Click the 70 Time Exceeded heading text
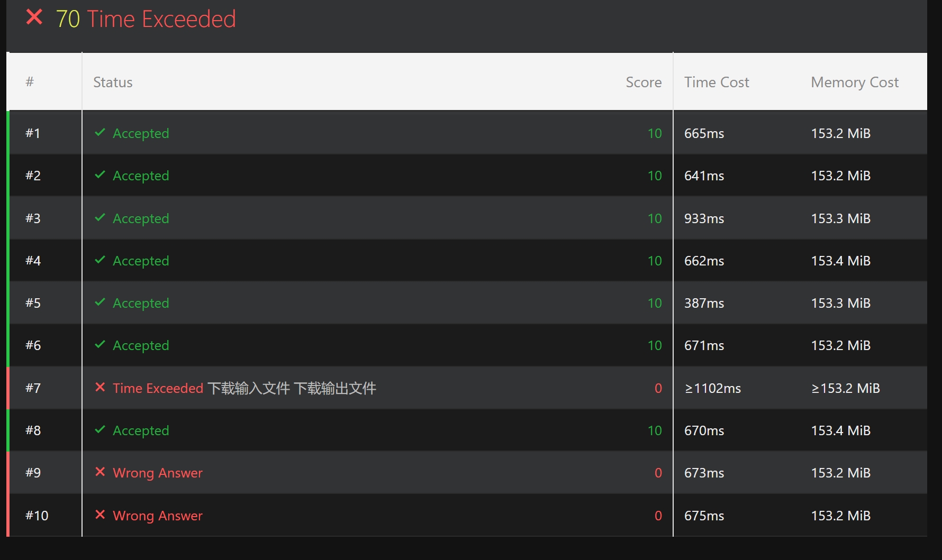The image size is (942, 560). click(x=146, y=19)
